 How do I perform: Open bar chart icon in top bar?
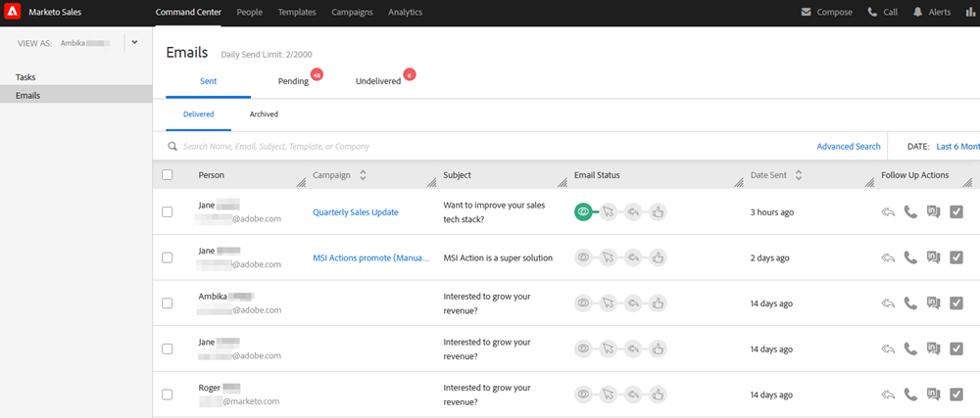970,12
